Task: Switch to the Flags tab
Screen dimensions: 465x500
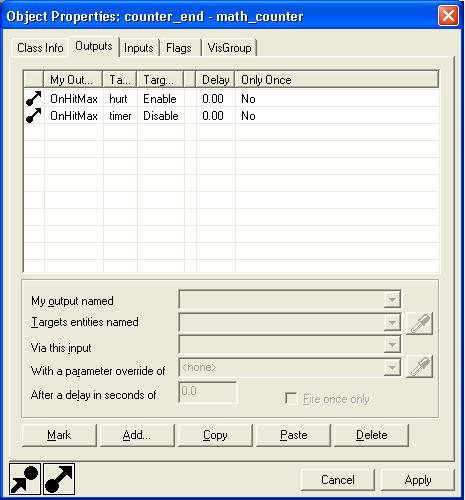Action: (x=179, y=48)
